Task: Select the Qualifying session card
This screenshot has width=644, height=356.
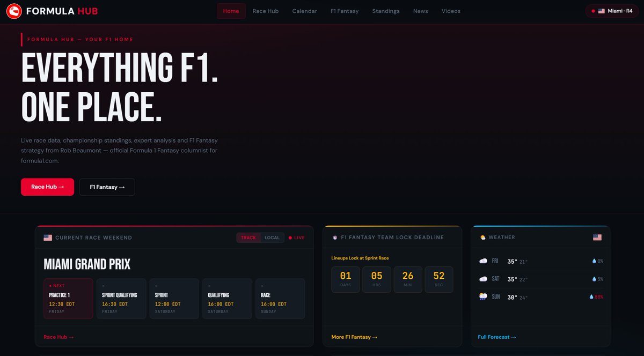Action: tap(228, 299)
